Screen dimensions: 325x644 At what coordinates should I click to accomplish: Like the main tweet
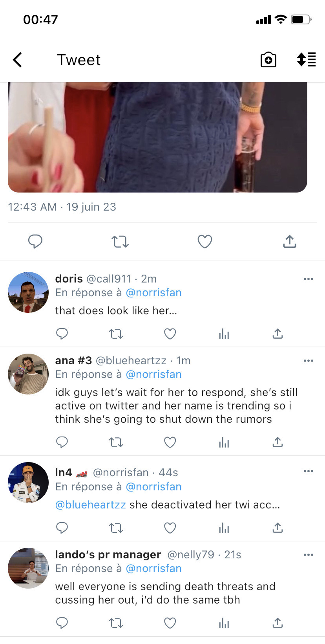point(204,241)
